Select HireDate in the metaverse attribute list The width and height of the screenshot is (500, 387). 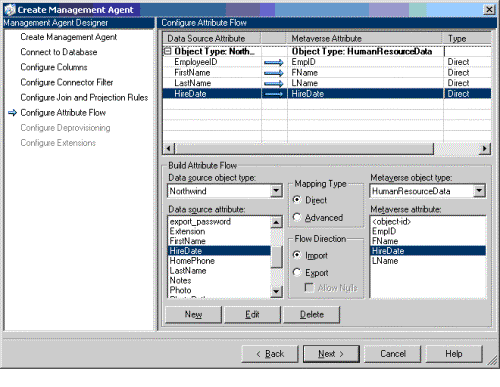[428, 251]
